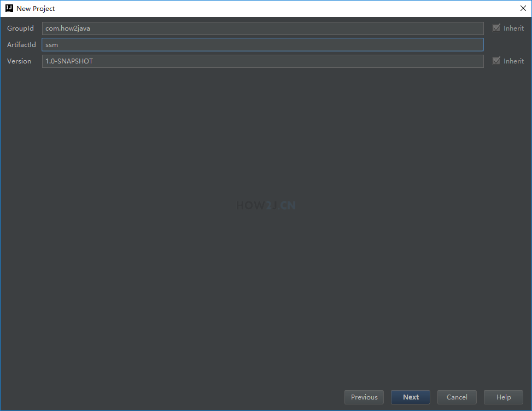Click the IntelliJ IDEA icon in title bar
Viewport: 532px width, 411px height.
[x=9, y=8]
